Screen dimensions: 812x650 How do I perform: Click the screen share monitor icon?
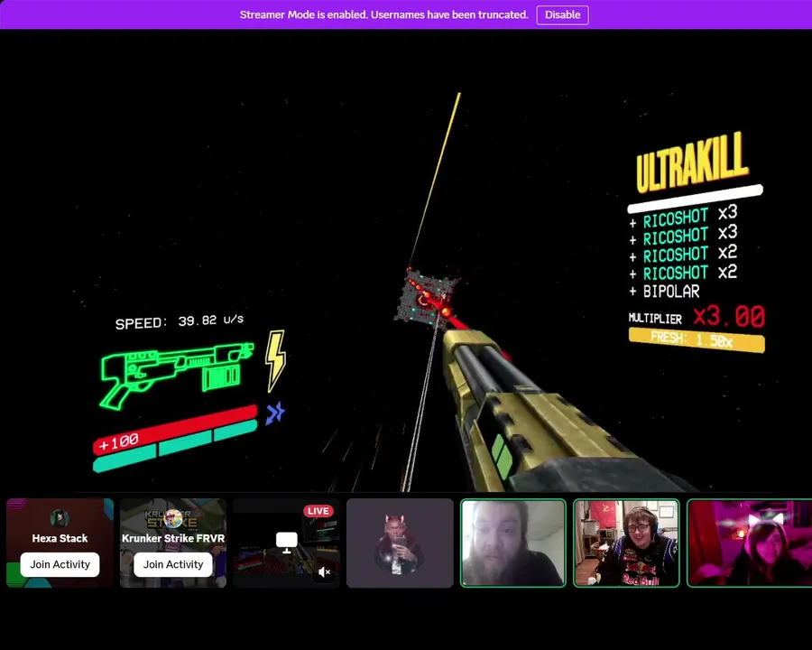click(286, 543)
